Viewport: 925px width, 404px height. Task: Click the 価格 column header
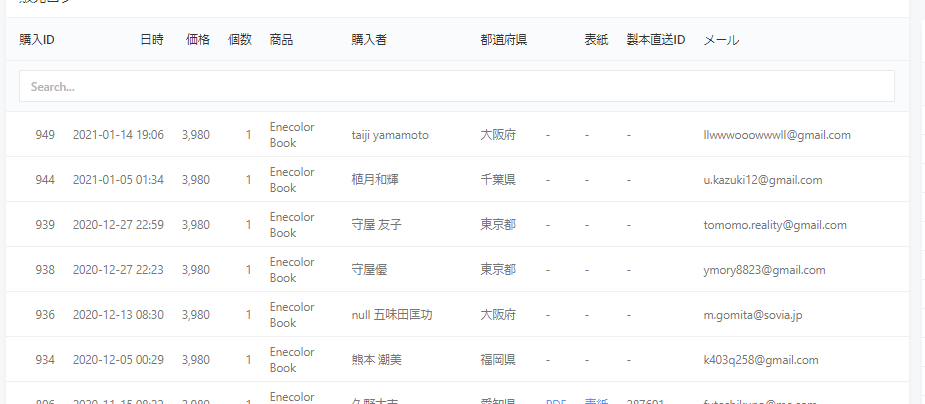click(x=198, y=40)
